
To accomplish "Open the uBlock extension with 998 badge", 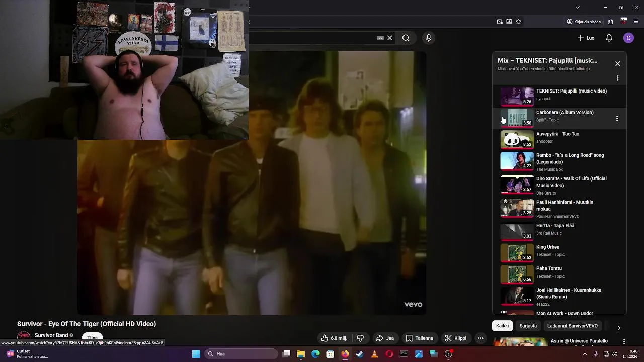I will pos(624,22).
